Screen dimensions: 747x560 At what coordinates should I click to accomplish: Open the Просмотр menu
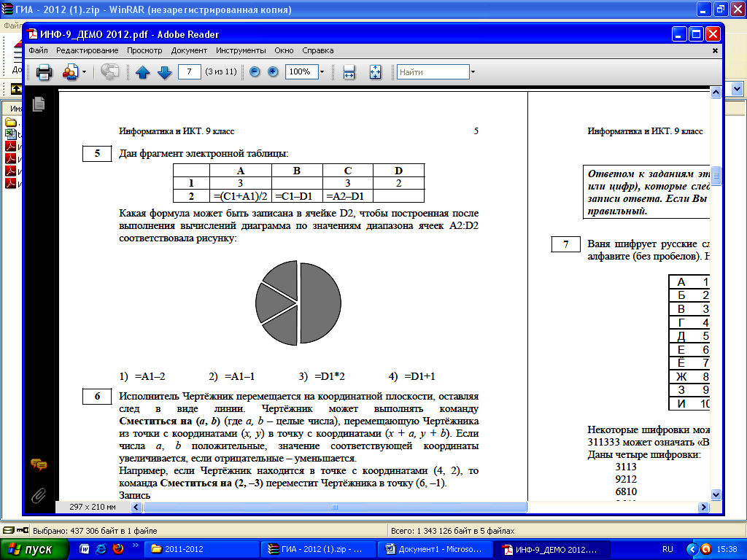(144, 50)
